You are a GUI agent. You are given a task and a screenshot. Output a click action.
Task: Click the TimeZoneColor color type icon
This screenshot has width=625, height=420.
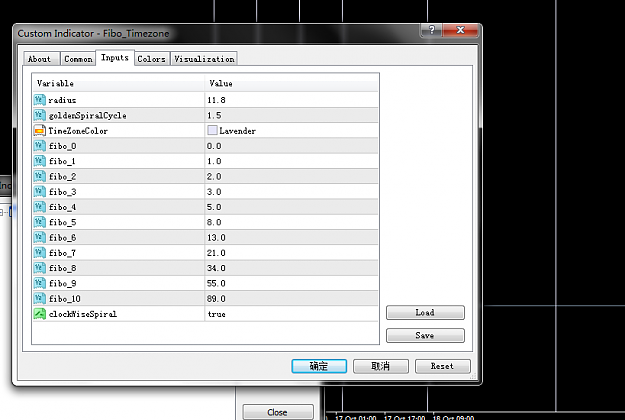[39, 130]
